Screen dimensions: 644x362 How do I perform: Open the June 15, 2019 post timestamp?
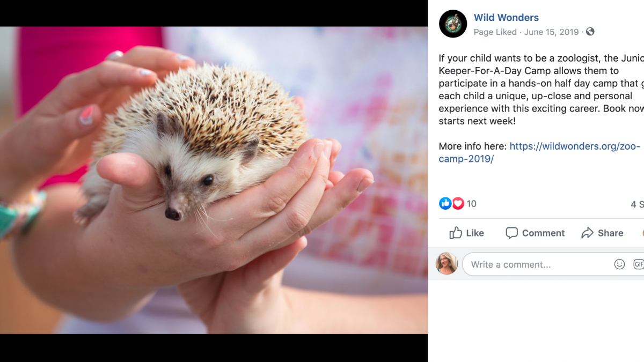(x=552, y=32)
